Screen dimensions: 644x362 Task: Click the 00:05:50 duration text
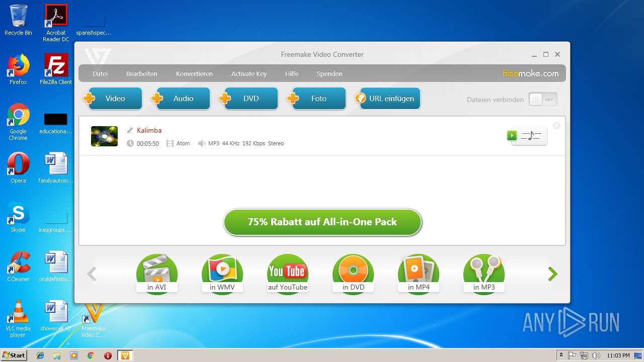(x=148, y=144)
